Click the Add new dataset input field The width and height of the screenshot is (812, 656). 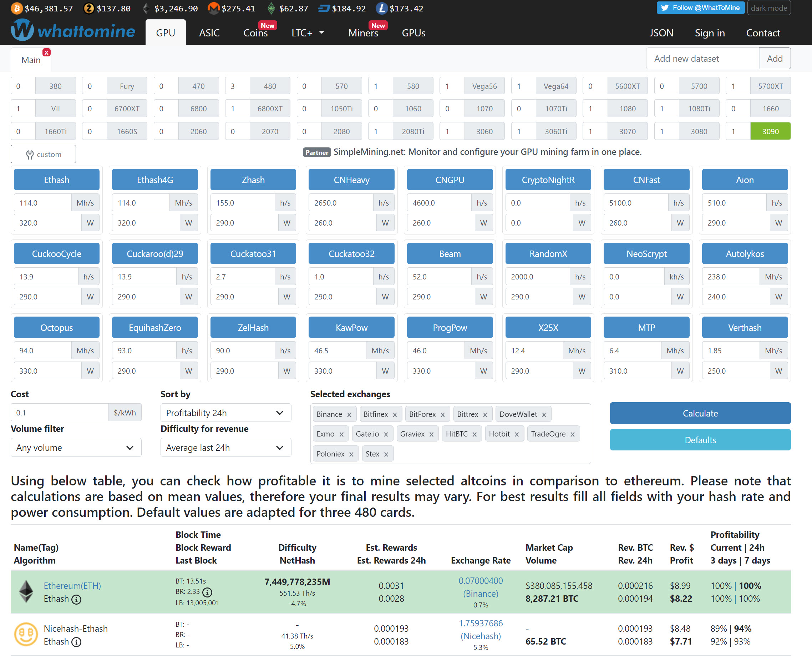click(702, 59)
